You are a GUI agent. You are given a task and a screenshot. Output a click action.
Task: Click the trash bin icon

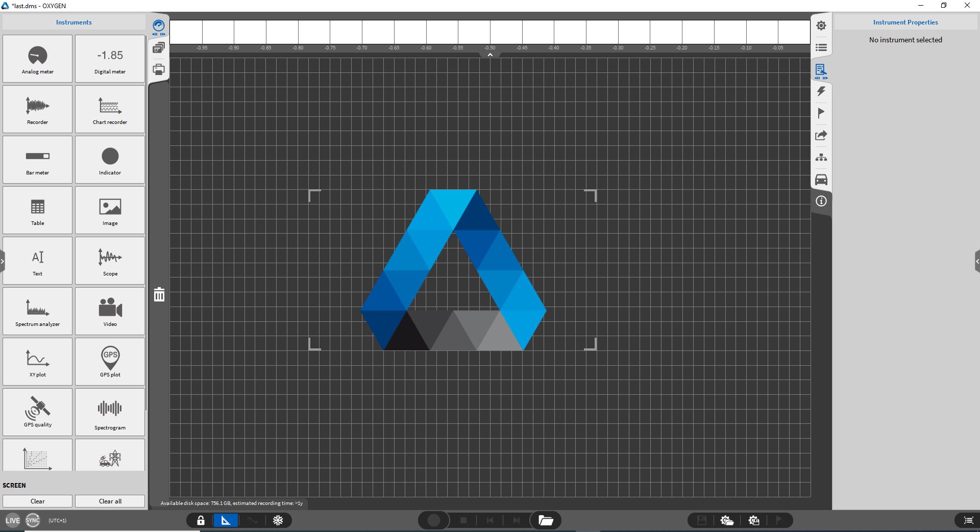click(x=159, y=294)
